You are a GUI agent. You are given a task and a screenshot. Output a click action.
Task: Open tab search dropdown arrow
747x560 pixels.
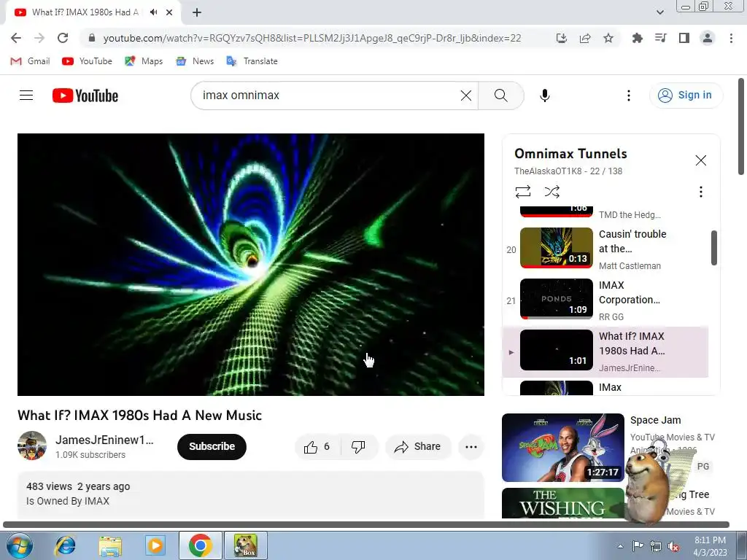659,12
